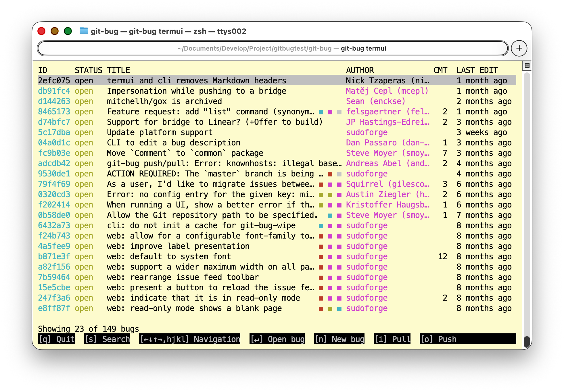564x392 pixels.
Task: Click the LAST EDIT column header
Action: 477,70
